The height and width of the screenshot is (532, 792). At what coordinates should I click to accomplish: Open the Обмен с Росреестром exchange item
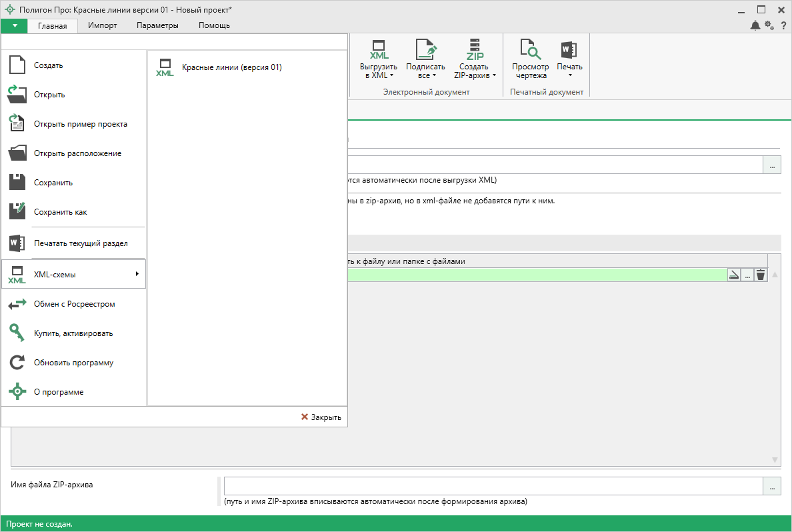74,304
